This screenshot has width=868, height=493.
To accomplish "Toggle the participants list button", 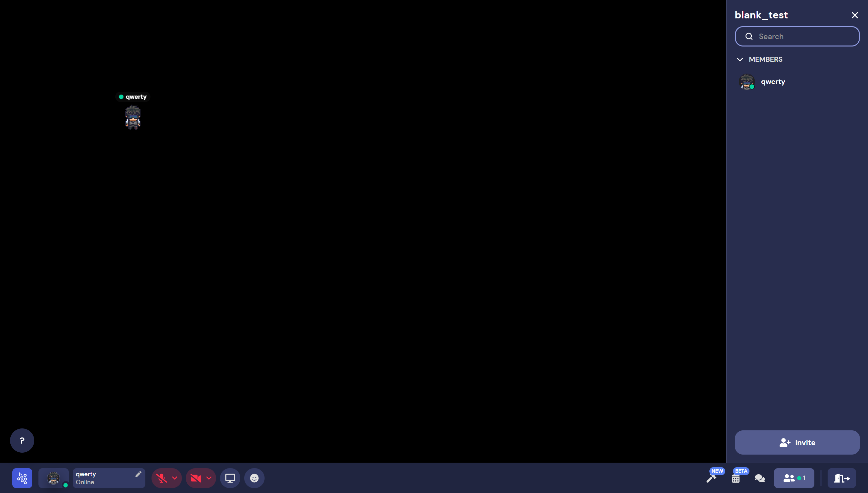I will pyautogui.click(x=793, y=478).
